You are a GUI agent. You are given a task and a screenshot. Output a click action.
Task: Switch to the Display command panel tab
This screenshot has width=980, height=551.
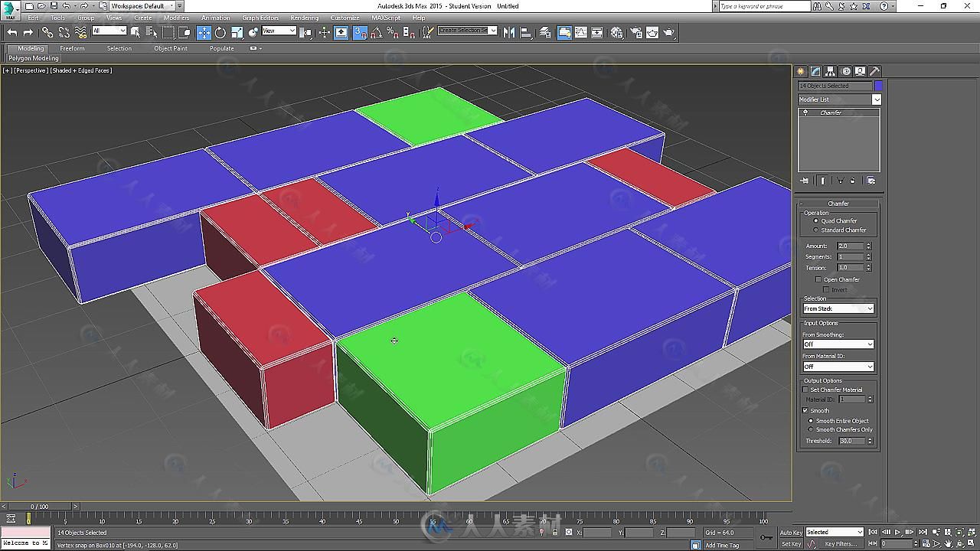pos(861,71)
